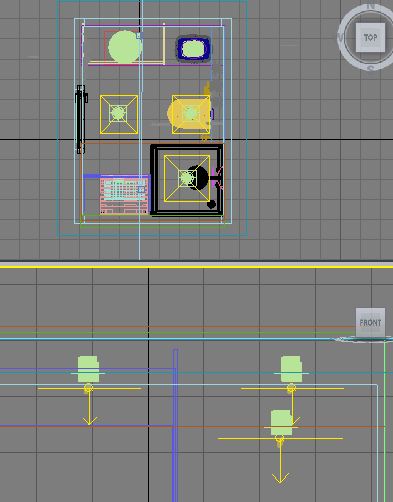Click the left light's yellow target arrow
The width and height of the screenshot is (393, 502).
[89, 407]
